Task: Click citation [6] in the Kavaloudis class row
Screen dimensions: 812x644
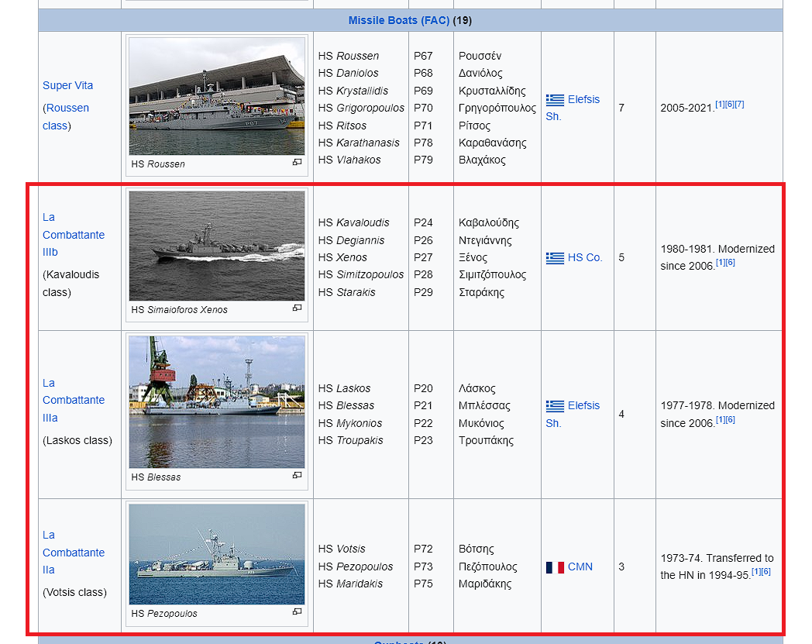Action: point(730,262)
